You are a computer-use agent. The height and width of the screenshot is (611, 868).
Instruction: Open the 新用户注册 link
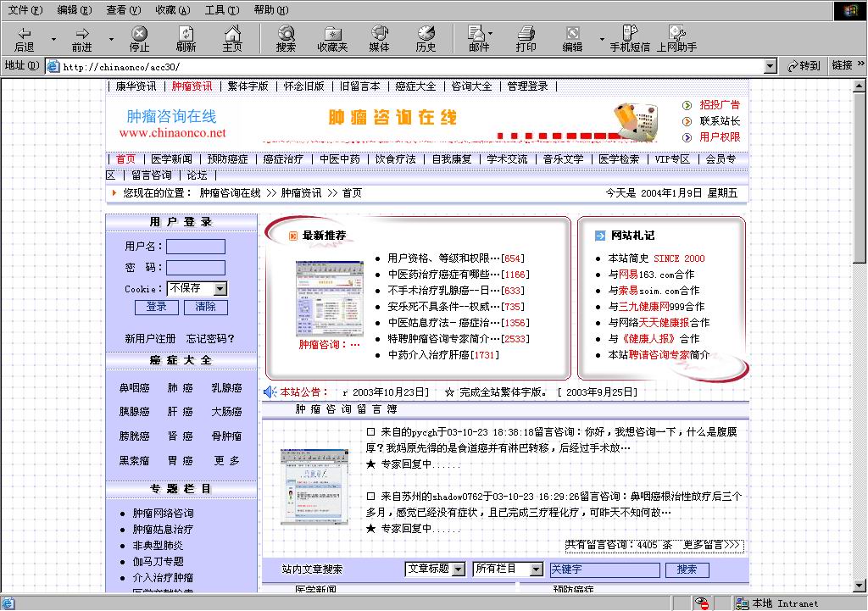click(150, 339)
